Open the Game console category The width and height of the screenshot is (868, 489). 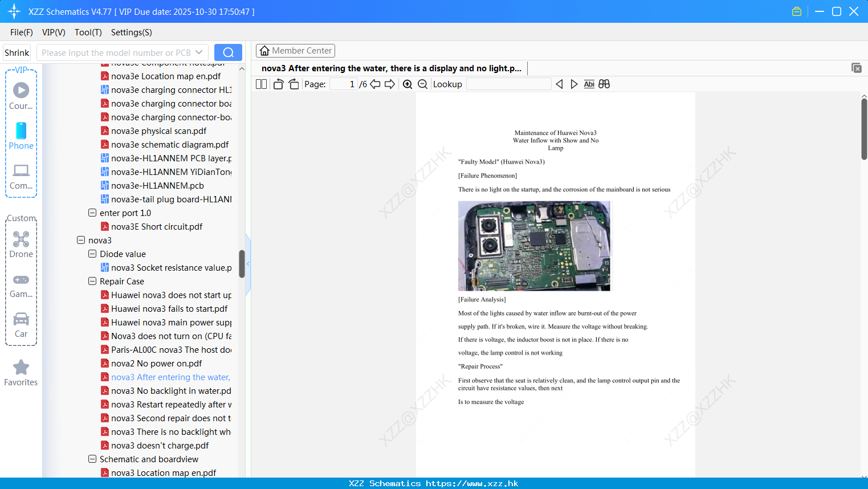(21, 286)
